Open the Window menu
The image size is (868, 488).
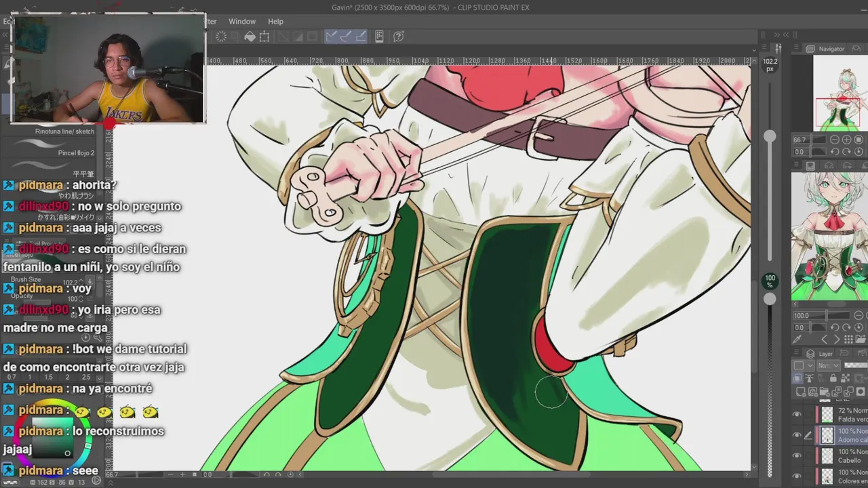[x=241, y=22]
